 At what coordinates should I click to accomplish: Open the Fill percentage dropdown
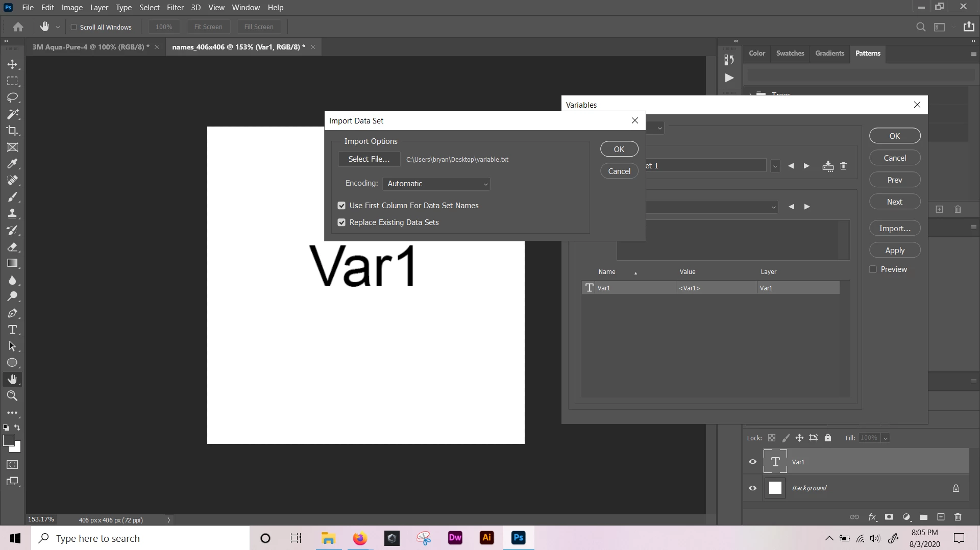(x=886, y=438)
